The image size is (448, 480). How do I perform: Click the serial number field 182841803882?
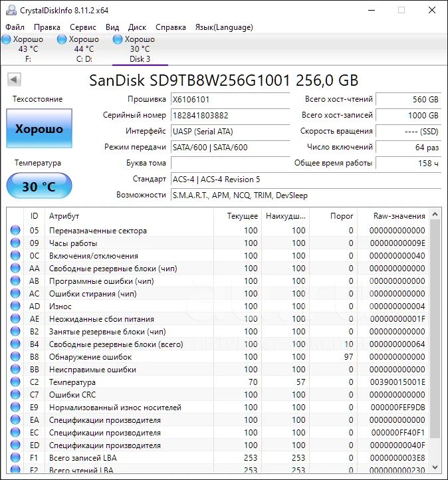(x=230, y=116)
